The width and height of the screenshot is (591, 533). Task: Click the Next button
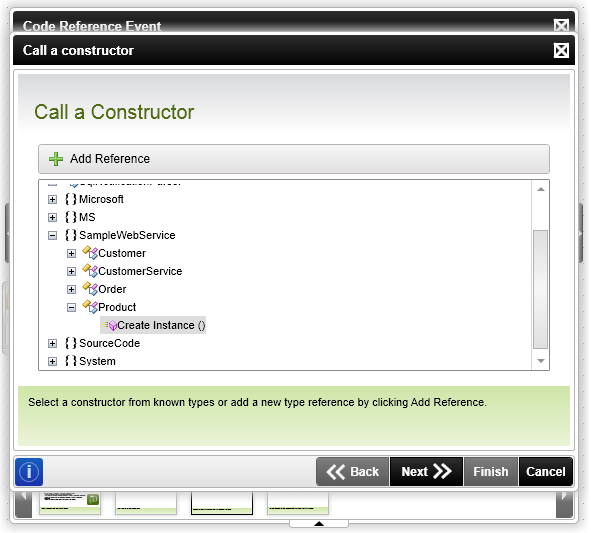click(426, 472)
